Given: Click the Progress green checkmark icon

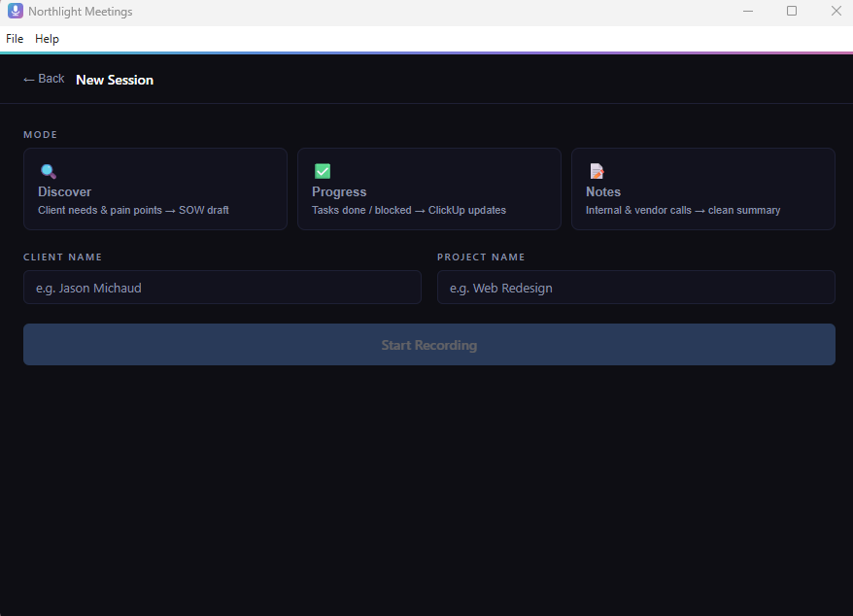Looking at the screenshot, I should [323, 171].
